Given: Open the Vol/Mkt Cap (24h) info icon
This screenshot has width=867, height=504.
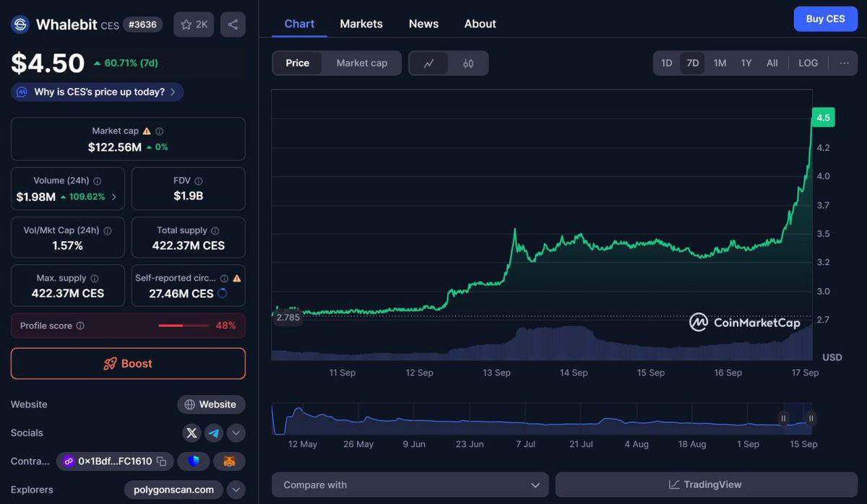Looking at the screenshot, I should pyautogui.click(x=108, y=231).
